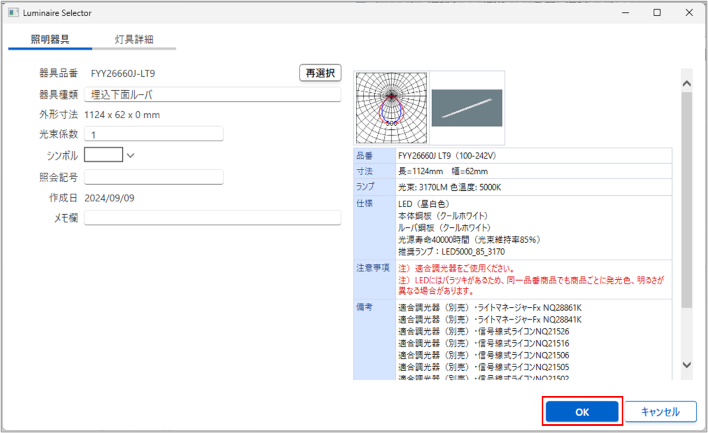Click the 器具種類 text field
The height and width of the screenshot is (433, 708).
[213, 95]
